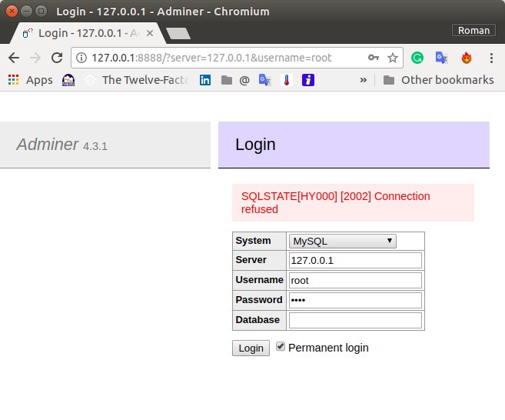Screen dimensions: 505x420
Task: Click the 4.3.1 version number
Action: tap(95, 146)
